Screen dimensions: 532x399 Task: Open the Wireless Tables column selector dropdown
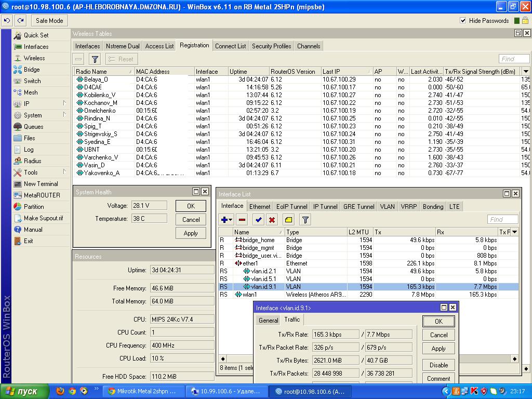[526, 72]
